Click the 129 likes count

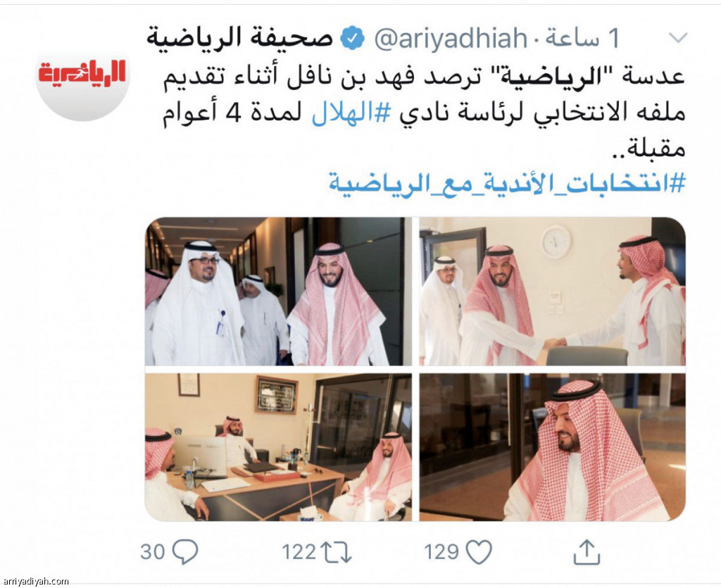pyautogui.click(x=441, y=551)
